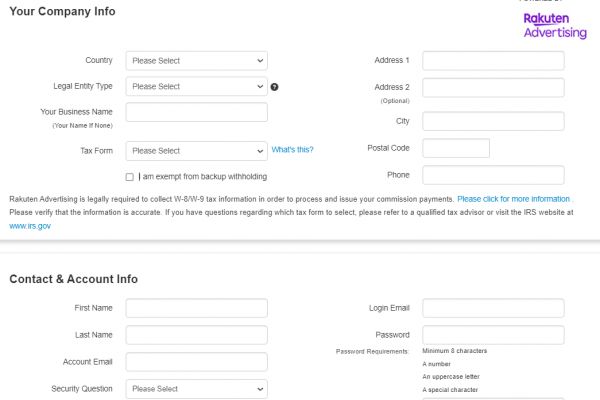Click the optional Address 2 field
Image resolution: width=600 pixels, height=400 pixels.
point(493,88)
